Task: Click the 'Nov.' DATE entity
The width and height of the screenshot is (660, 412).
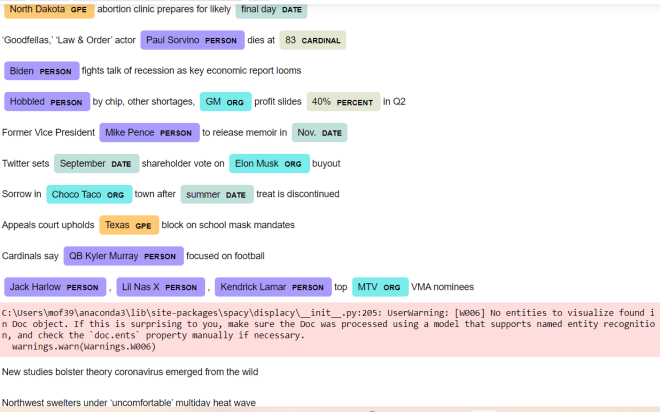Action: tap(319, 133)
